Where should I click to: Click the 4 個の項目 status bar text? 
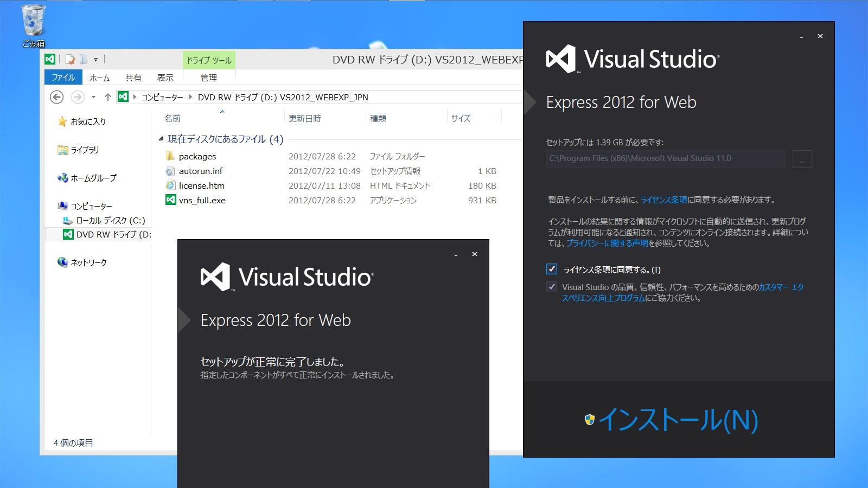pyautogui.click(x=73, y=443)
